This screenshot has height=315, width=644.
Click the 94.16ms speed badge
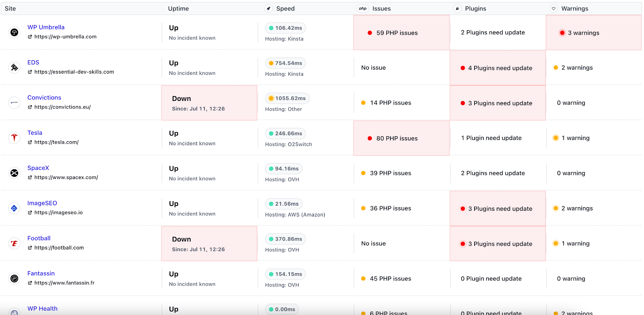[x=284, y=169]
